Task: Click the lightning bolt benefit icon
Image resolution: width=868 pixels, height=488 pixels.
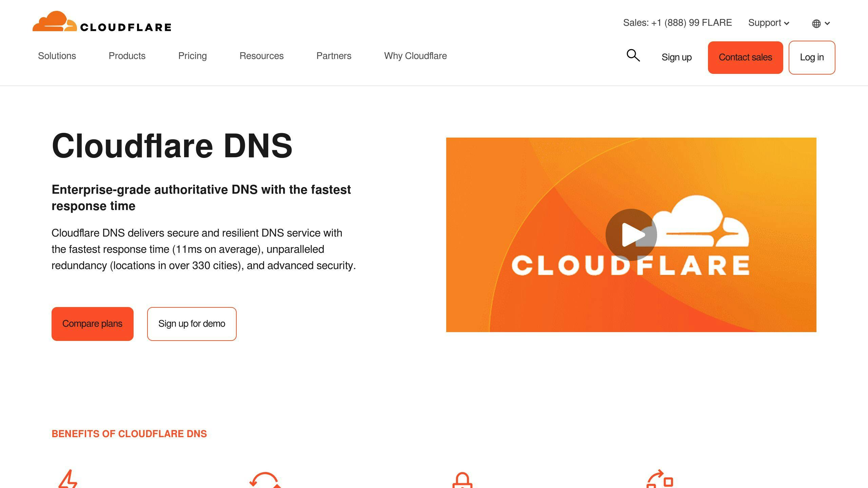Action: pos(68,479)
